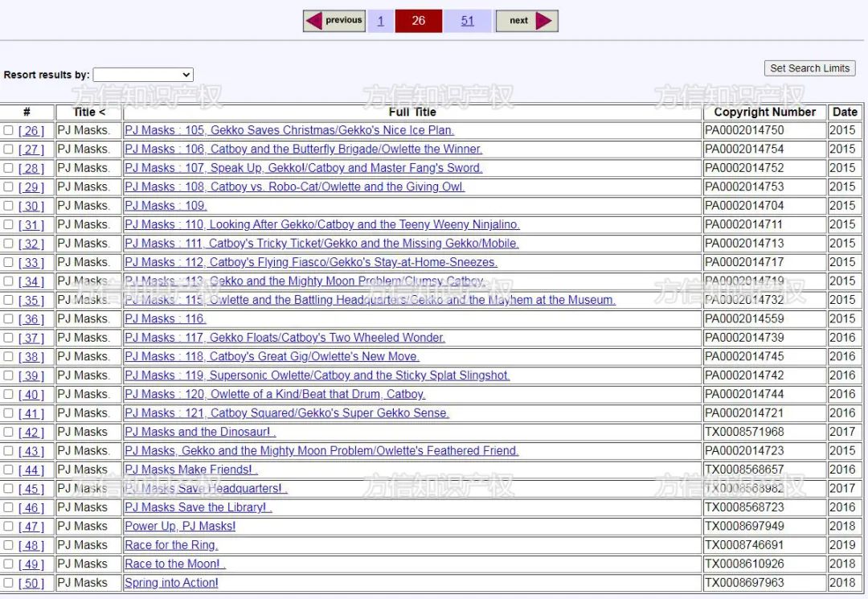
Task: Select copyright number TX0008610926
Action: (744, 564)
